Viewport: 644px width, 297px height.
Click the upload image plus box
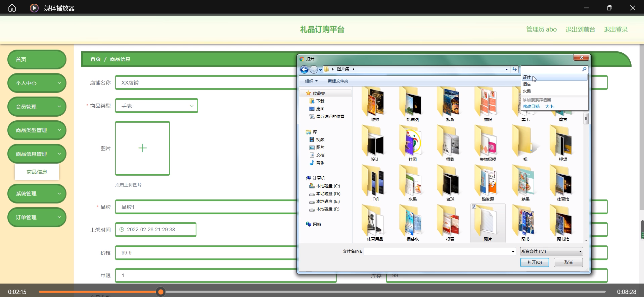[142, 148]
